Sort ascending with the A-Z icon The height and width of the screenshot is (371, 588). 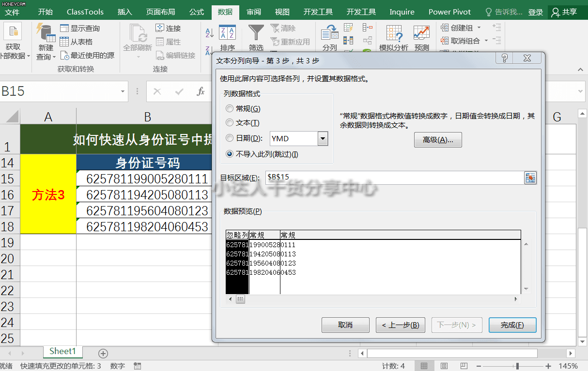210,33
